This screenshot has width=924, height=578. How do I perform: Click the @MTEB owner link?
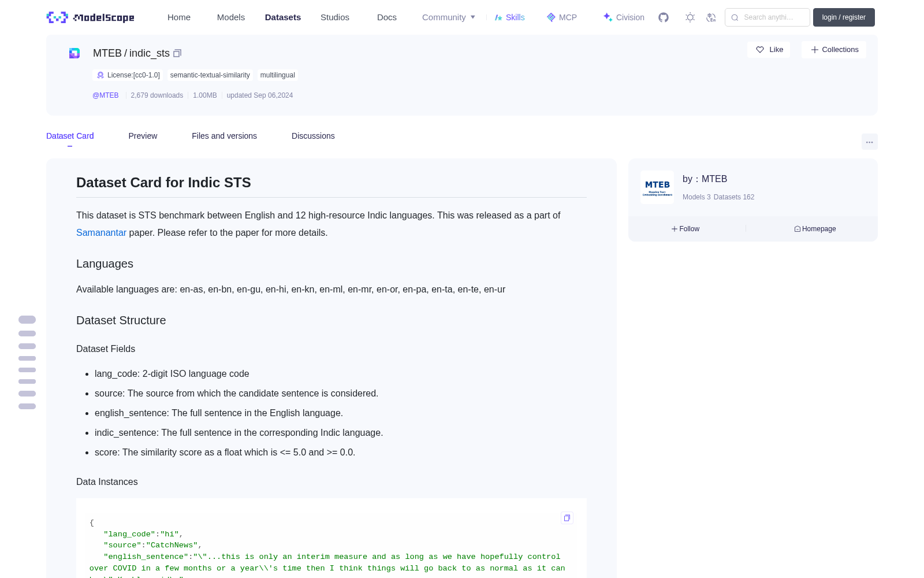[106, 95]
